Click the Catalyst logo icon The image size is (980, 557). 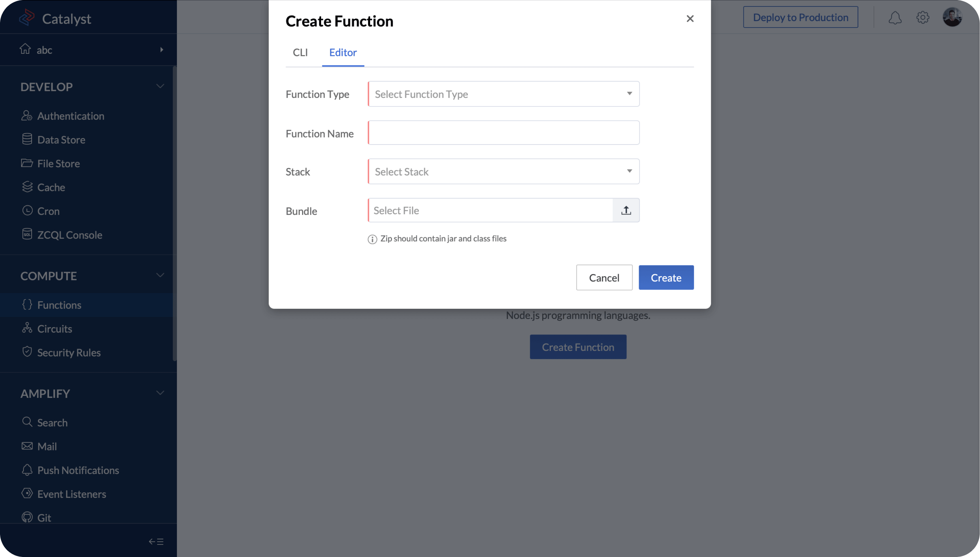tap(27, 17)
